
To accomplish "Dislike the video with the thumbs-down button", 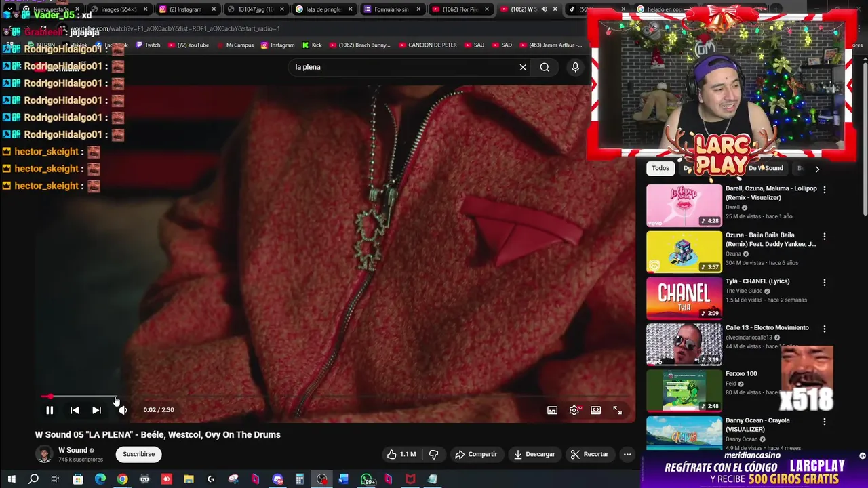I will (434, 454).
